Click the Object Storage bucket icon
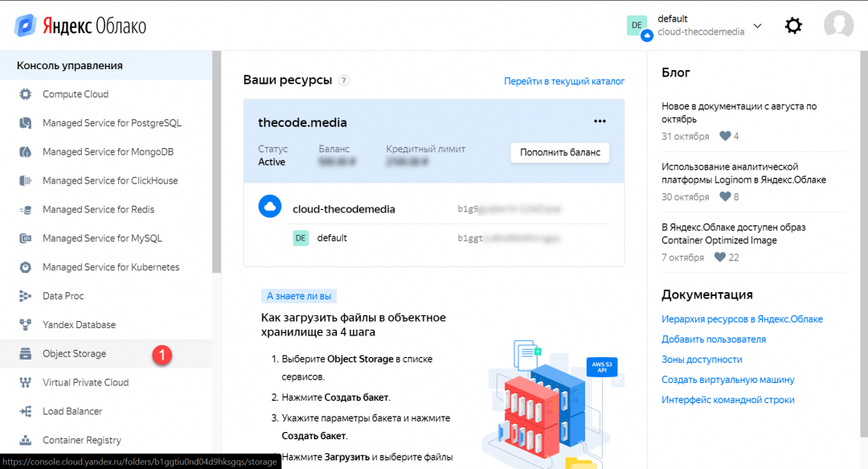The width and height of the screenshot is (868, 469). (26, 354)
